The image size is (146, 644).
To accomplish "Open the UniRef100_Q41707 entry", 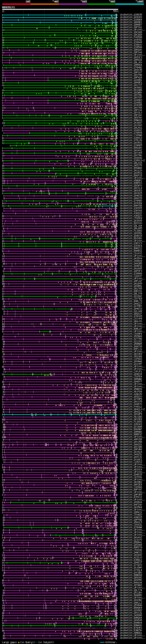I will pos(131,85).
